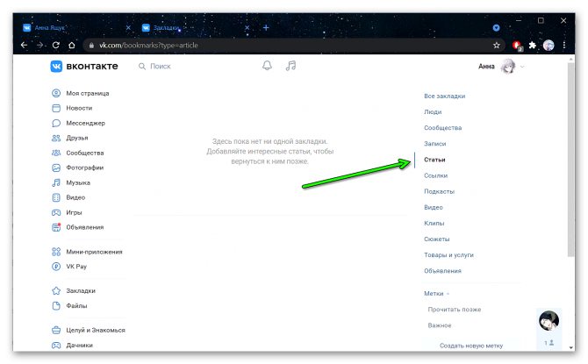This screenshot has width=588, height=364.
Task: Open the Chrome three-dot menu
Action: click(564, 46)
